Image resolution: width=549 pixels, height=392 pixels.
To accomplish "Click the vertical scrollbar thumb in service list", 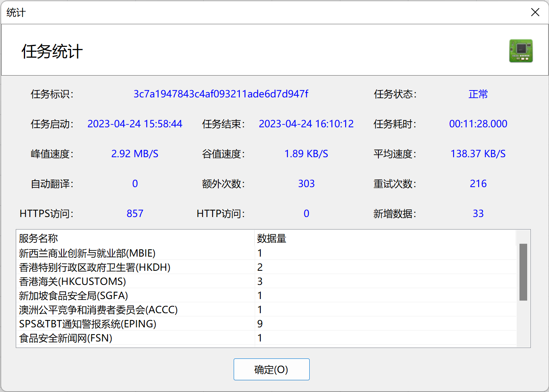I will 523,272.
